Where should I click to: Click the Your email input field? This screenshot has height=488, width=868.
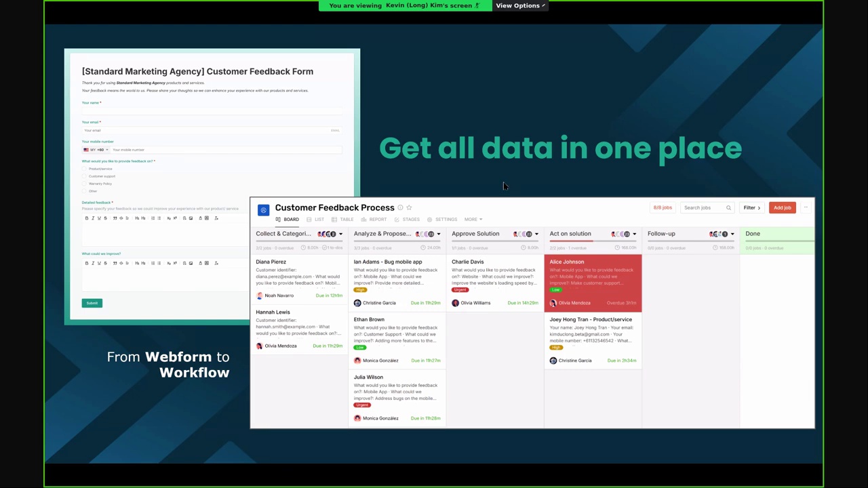[x=212, y=130]
